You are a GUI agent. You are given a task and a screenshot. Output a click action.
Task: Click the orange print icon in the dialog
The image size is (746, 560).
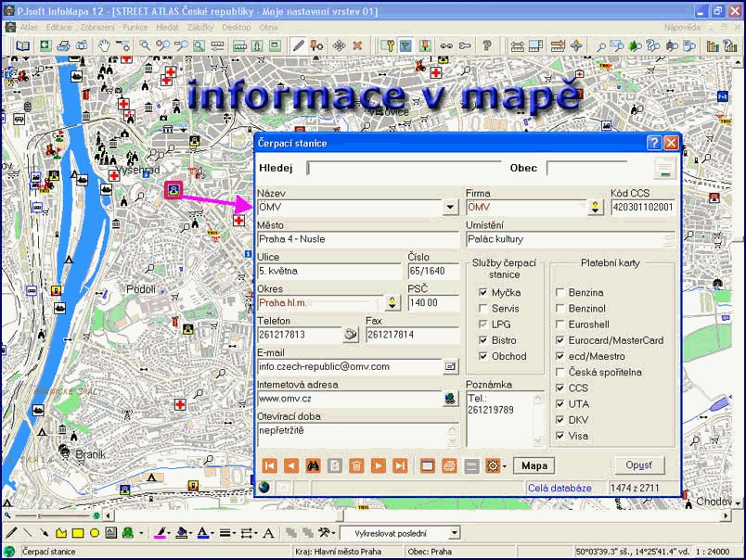click(x=449, y=465)
